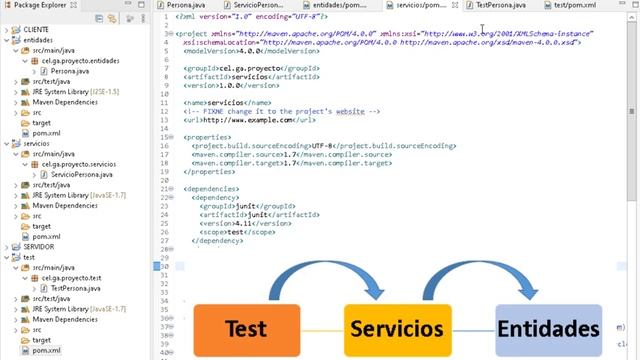Collapse the test project
Screen dimensions: 640x360
tap(6, 258)
